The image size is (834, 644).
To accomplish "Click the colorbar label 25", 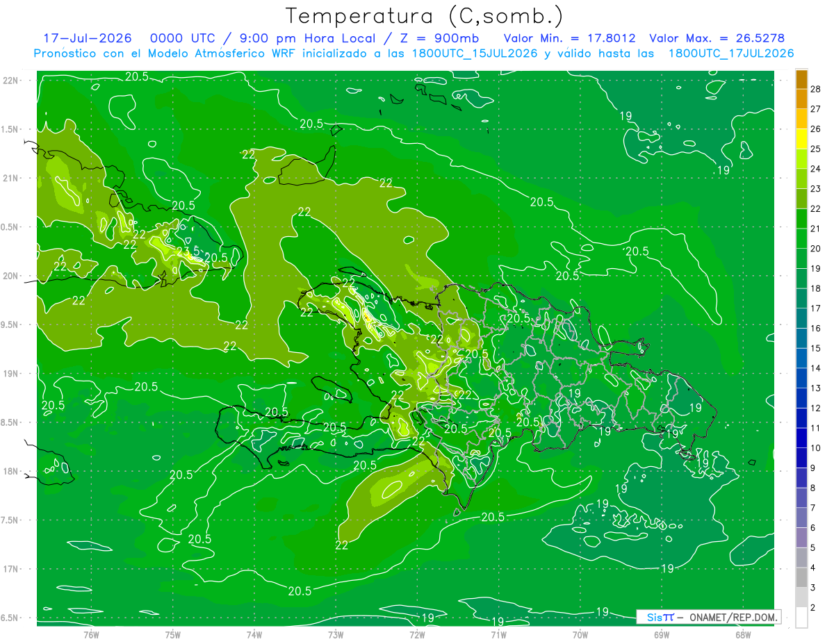I will [x=816, y=149].
